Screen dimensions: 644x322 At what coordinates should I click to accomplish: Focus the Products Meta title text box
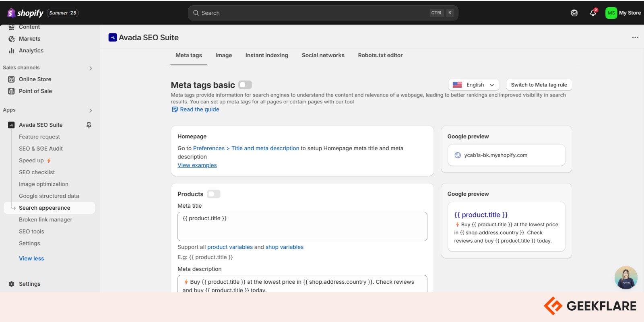point(302,227)
